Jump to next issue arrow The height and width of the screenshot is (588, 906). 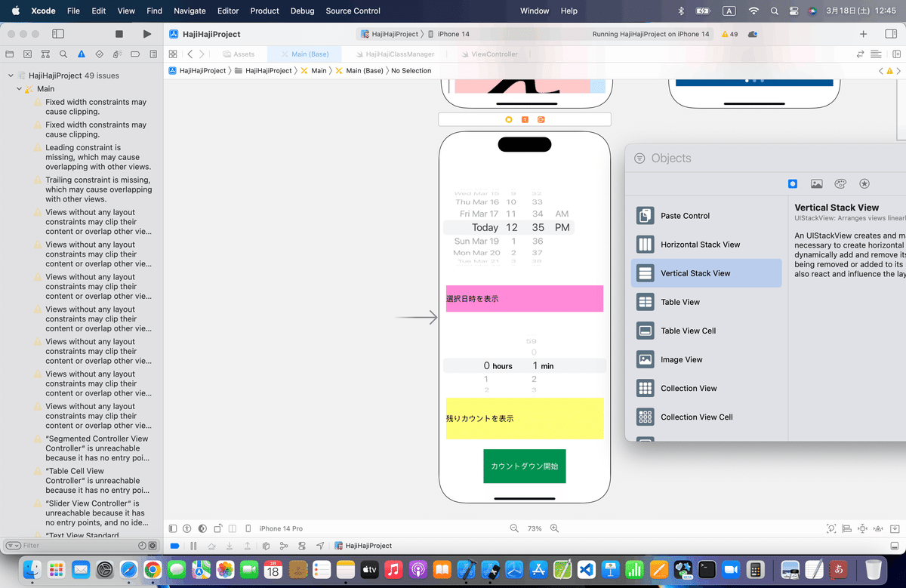tap(898, 70)
